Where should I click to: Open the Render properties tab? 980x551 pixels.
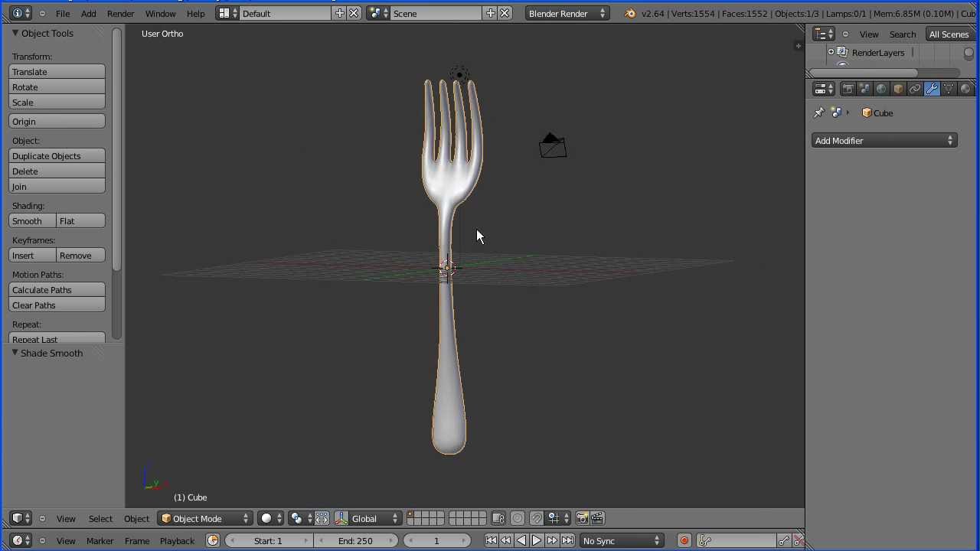pyautogui.click(x=848, y=90)
